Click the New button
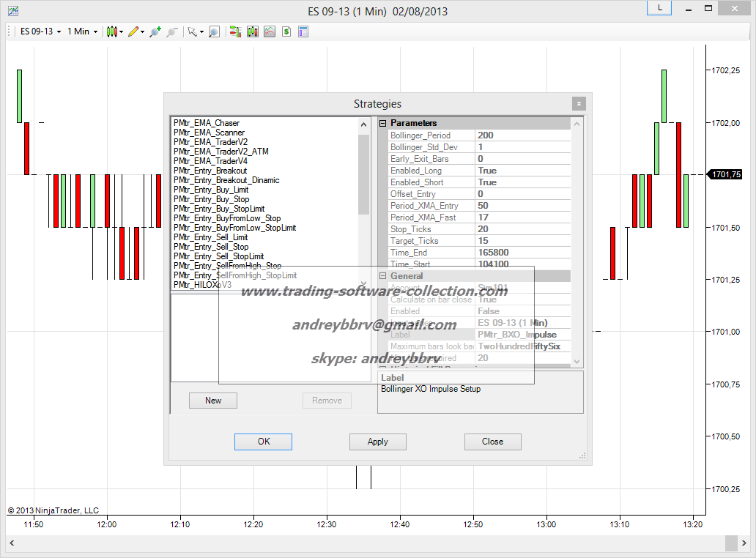The width and height of the screenshot is (756, 558). click(x=213, y=401)
